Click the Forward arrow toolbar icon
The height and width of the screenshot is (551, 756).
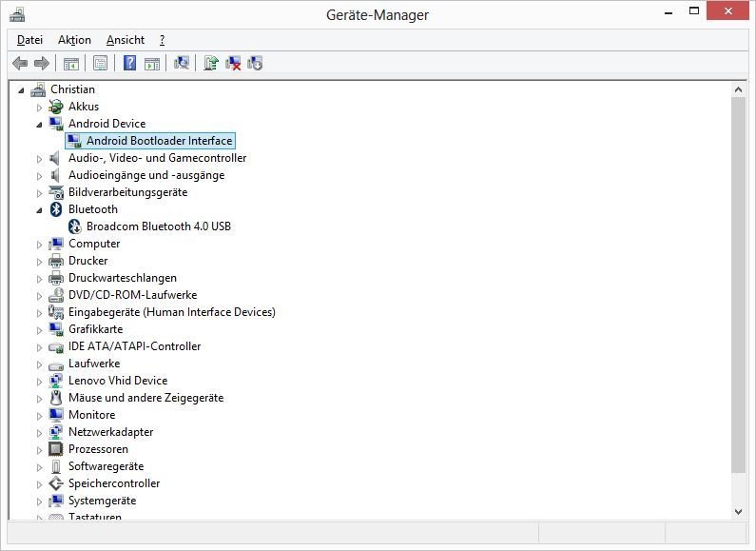point(42,63)
